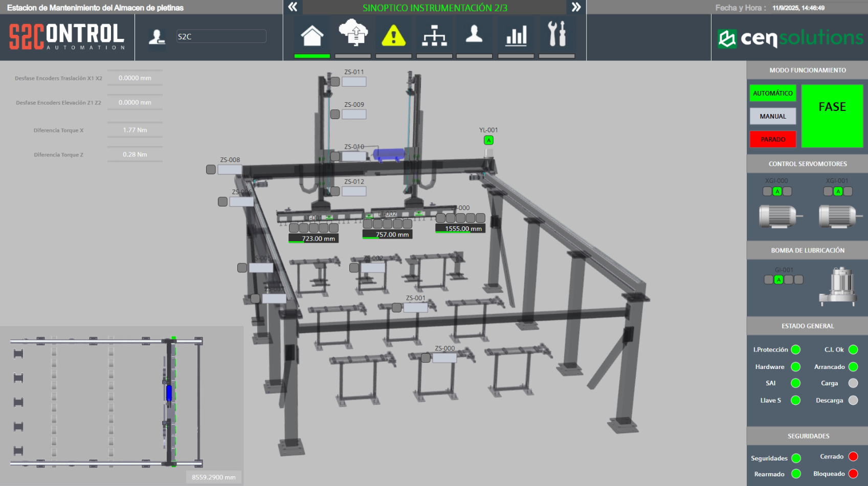868x486 pixels.
Task: Open the alarms warning triangle icon
Action: pos(393,36)
